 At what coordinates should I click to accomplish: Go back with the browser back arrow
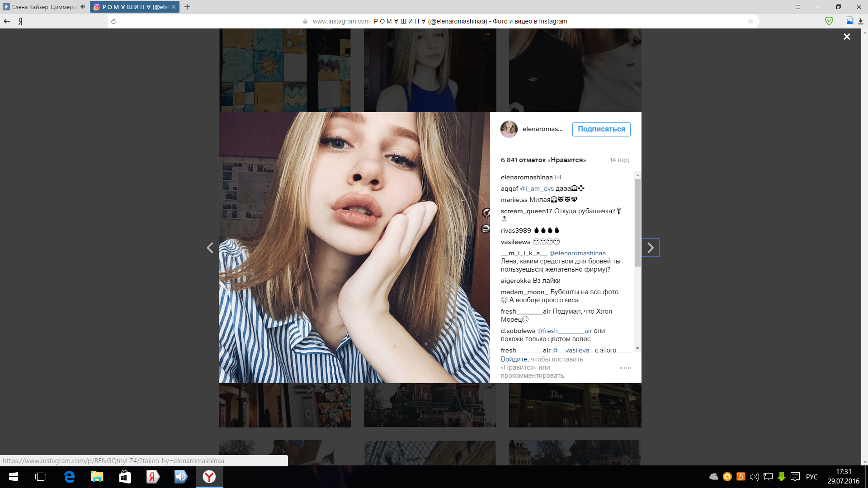[7, 21]
